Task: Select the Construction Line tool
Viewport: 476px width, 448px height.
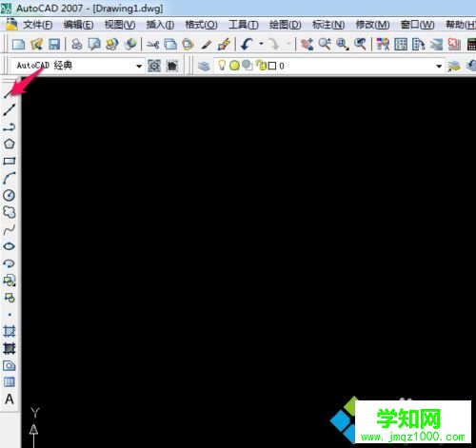Action: point(10,110)
